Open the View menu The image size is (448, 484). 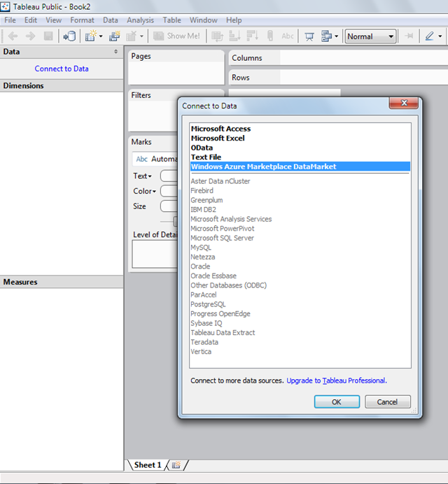[53, 20]
